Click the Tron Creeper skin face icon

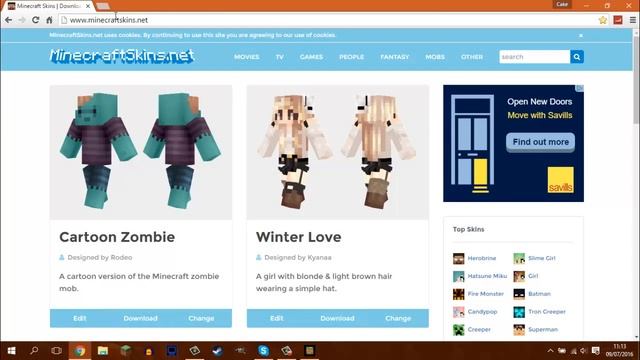[x=519, y=312]
